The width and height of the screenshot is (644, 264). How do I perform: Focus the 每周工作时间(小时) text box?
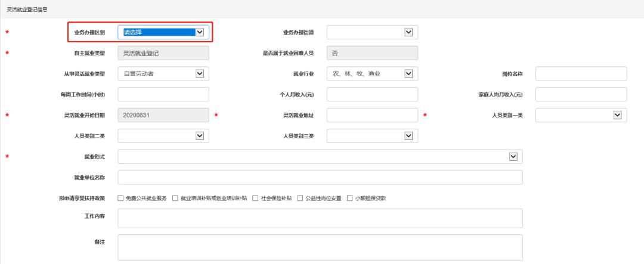[x=163, y=95]
